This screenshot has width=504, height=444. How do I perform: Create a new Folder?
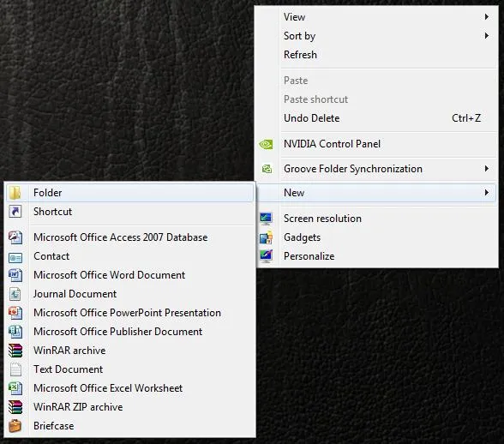point(130,193)
